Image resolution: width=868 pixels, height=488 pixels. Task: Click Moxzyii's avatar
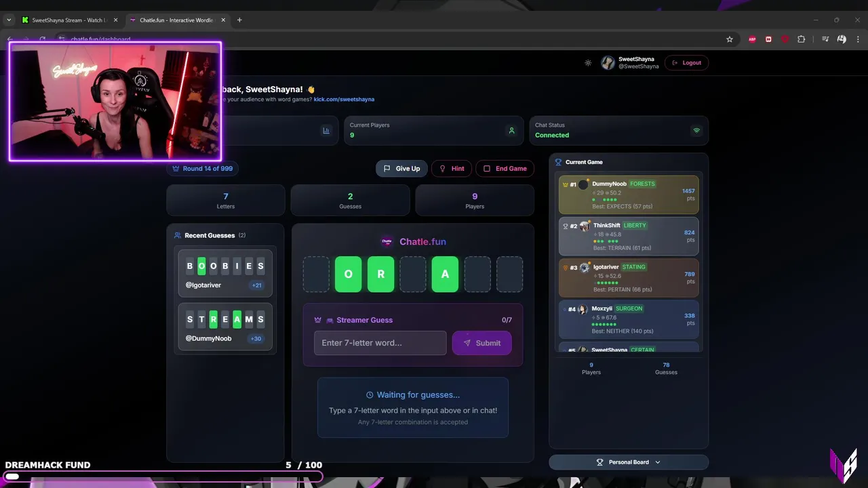[x=583, y=309]
